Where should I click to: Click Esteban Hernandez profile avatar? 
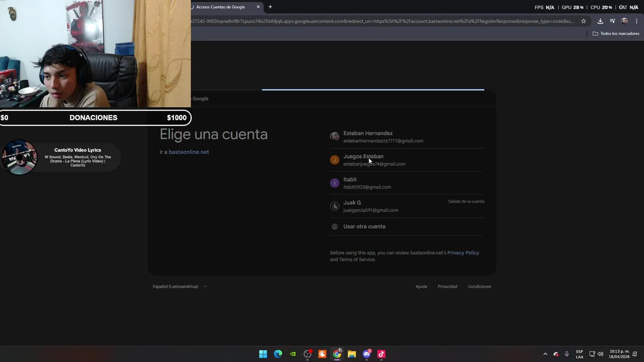(335, 137)
